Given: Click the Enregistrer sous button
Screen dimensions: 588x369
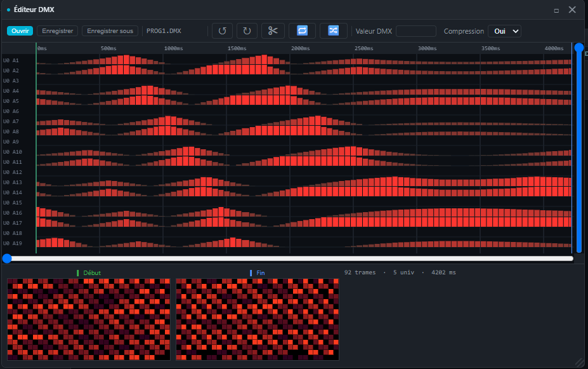Looking at the screenshot, I should pyautogui.click(x=110, y=30).
